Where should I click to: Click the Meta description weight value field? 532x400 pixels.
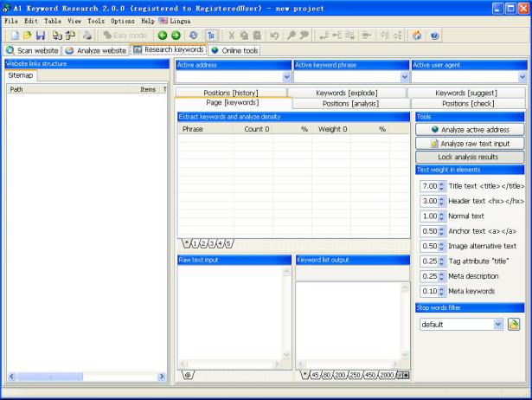(430, 276)
